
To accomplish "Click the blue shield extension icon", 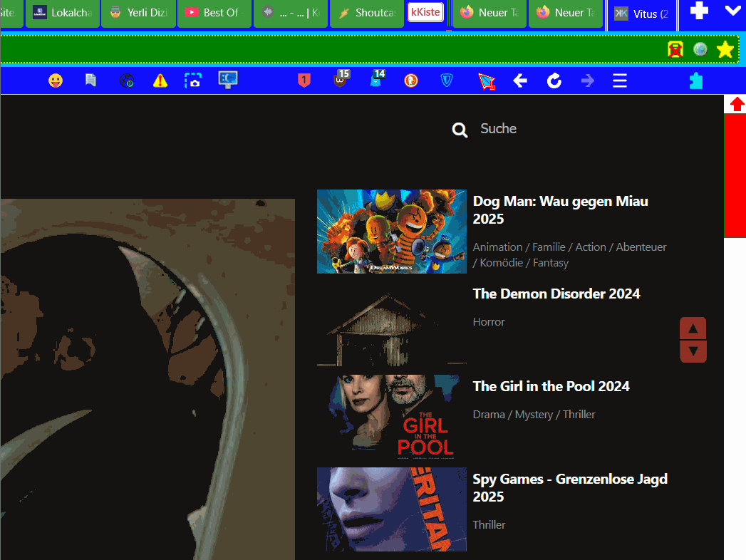I will [x=447, y=81].
